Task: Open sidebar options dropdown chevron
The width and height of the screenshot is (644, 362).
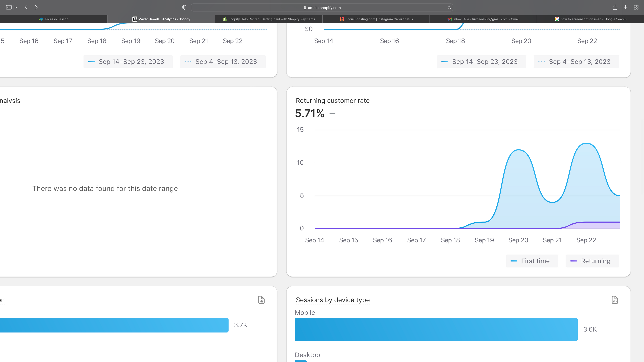Action: tap(16, 8)
